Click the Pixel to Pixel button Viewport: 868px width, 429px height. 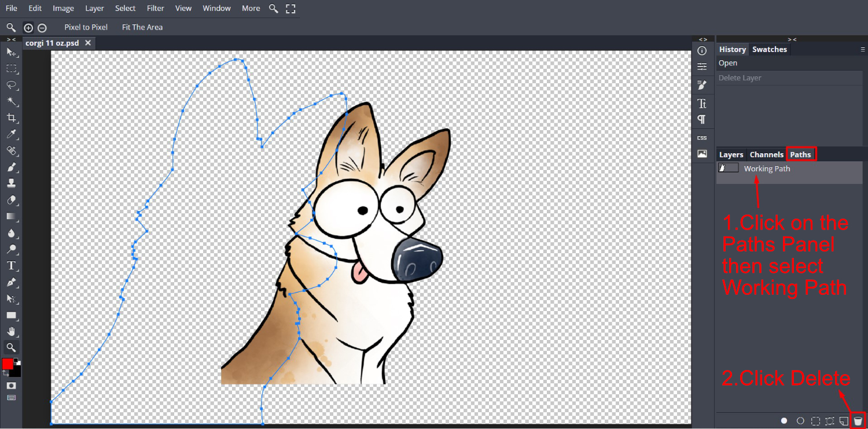[x=86, y=27]
